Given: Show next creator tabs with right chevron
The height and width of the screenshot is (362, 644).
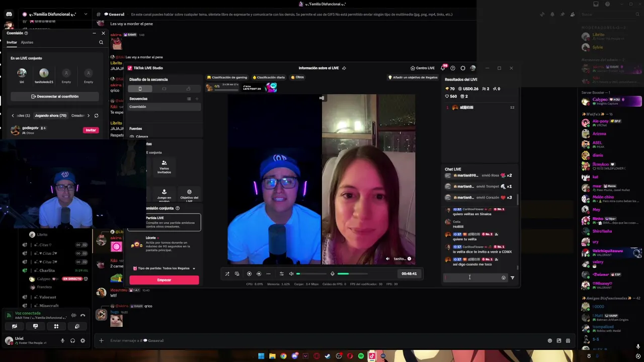Looking at the screenshot, I should click(x=89, y=116).
